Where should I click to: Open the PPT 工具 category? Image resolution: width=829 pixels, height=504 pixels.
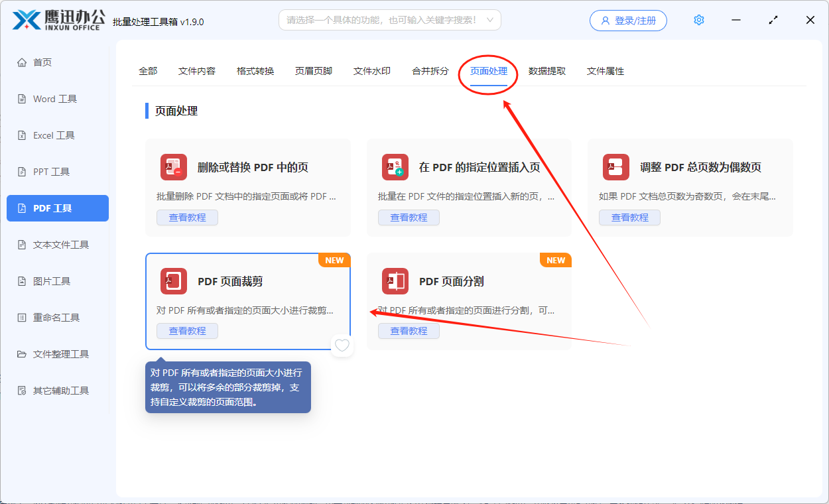point(58,171)
